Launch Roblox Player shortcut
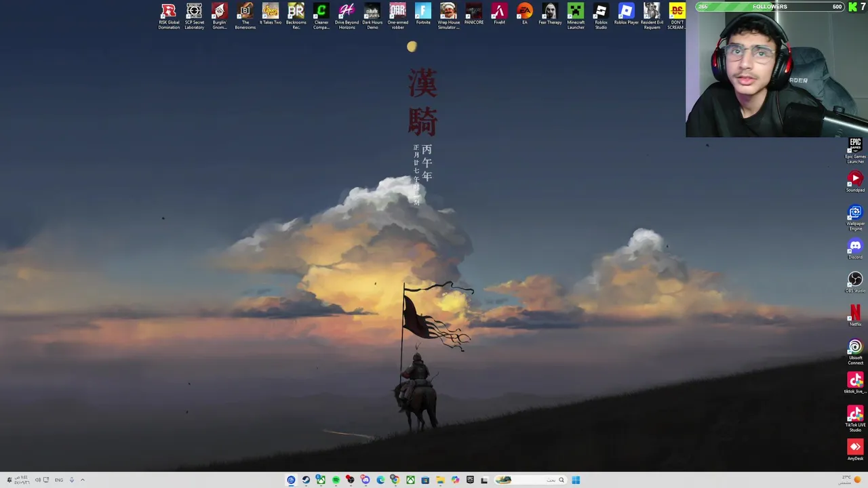This screenshot has height=488, width=868. (626, 14)
